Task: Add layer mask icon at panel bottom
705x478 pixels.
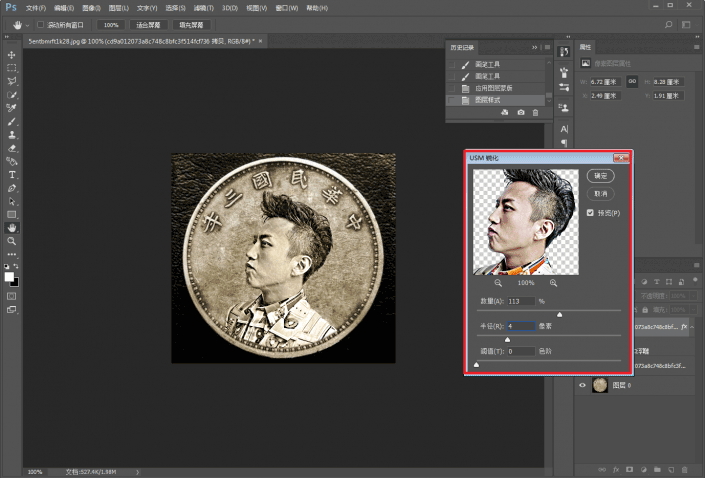Action: 629,469
